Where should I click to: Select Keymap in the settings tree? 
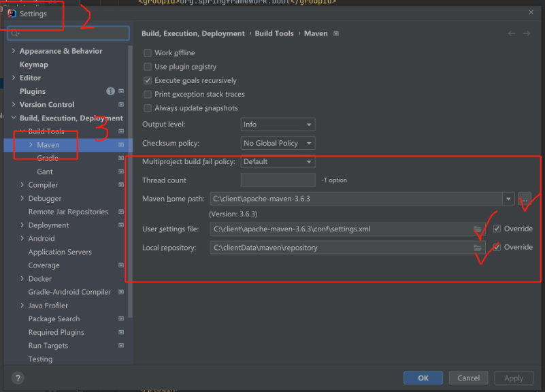[34, 65]
